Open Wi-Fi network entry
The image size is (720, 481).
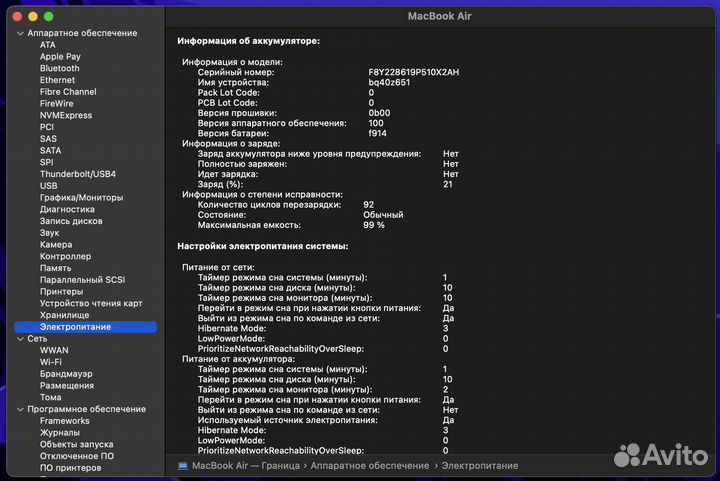point(51,362)
